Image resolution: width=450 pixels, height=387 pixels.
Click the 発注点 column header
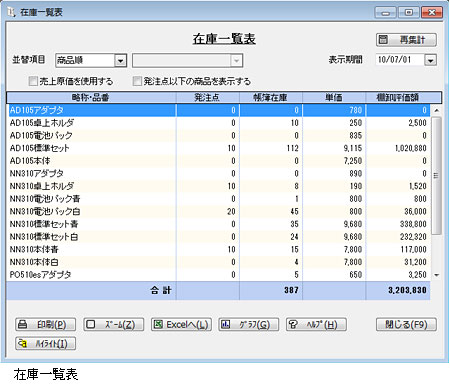tap(207, 97)
